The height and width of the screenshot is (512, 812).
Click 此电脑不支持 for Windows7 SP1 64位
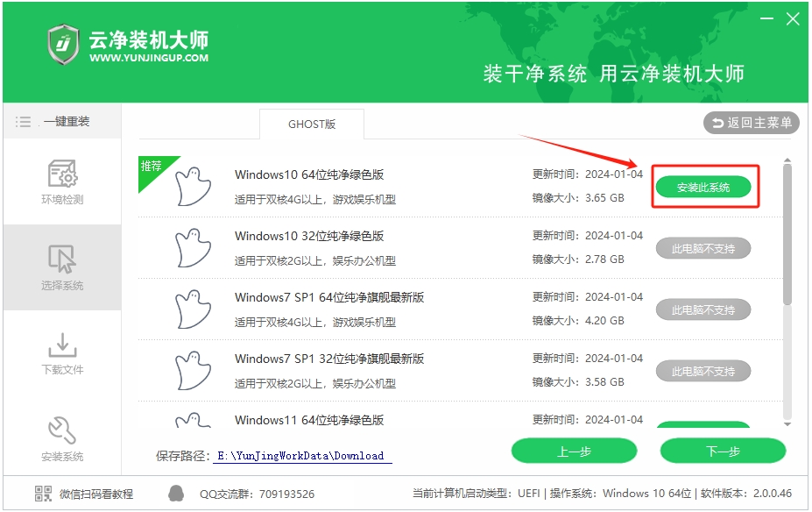click(x=703, y=309)
